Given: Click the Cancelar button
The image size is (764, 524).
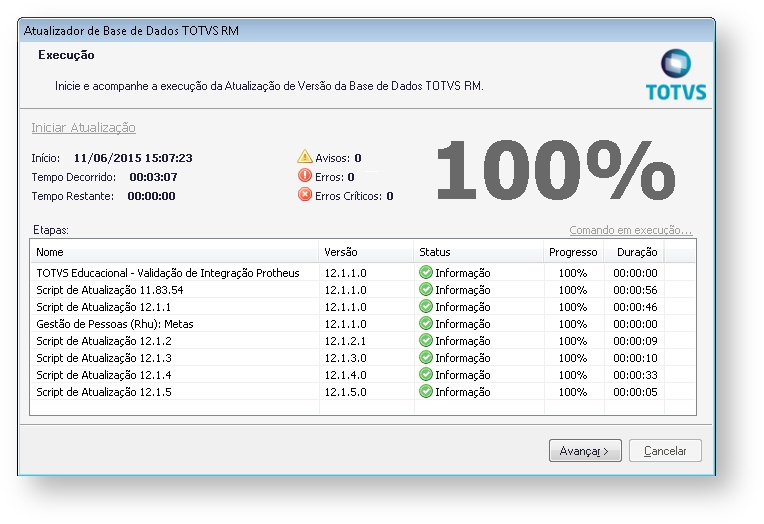Looking at the screenshot, I should click(x=665, y=450).
